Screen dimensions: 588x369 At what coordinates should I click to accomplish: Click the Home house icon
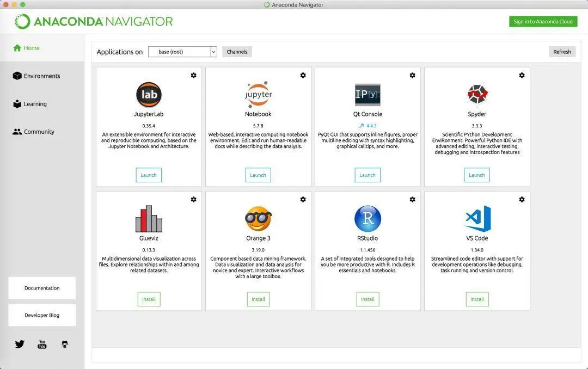(x=17, y=48)
